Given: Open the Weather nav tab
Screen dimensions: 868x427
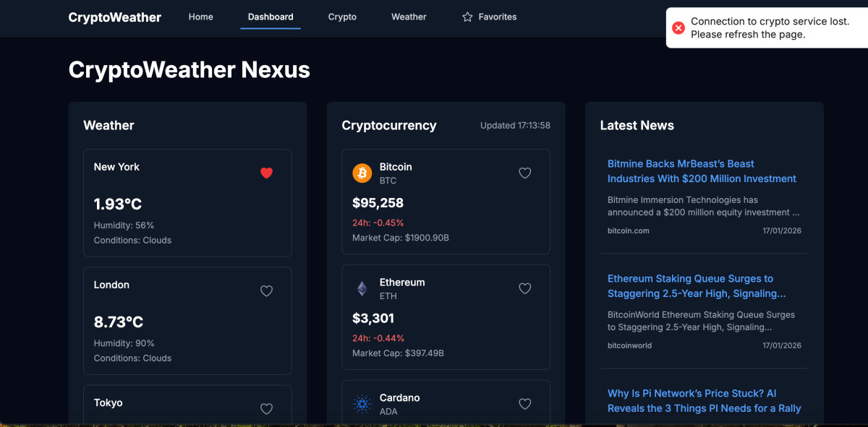Looking at the screenshot, I should pyautogui.click(x=409, y=17).
